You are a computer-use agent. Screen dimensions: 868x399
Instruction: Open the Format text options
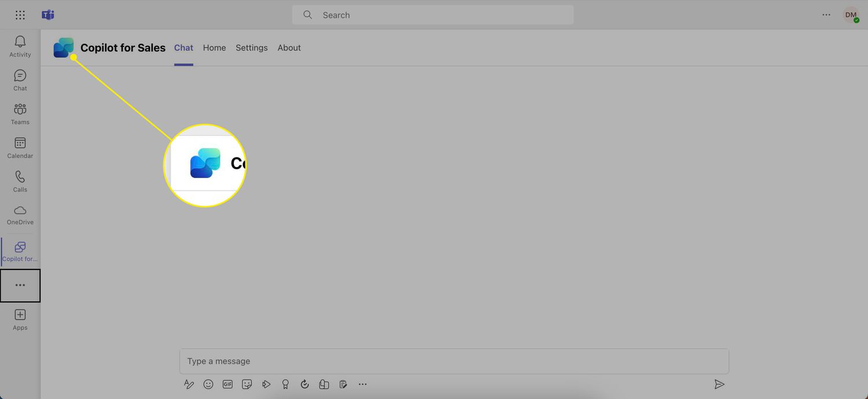(189, 384)
